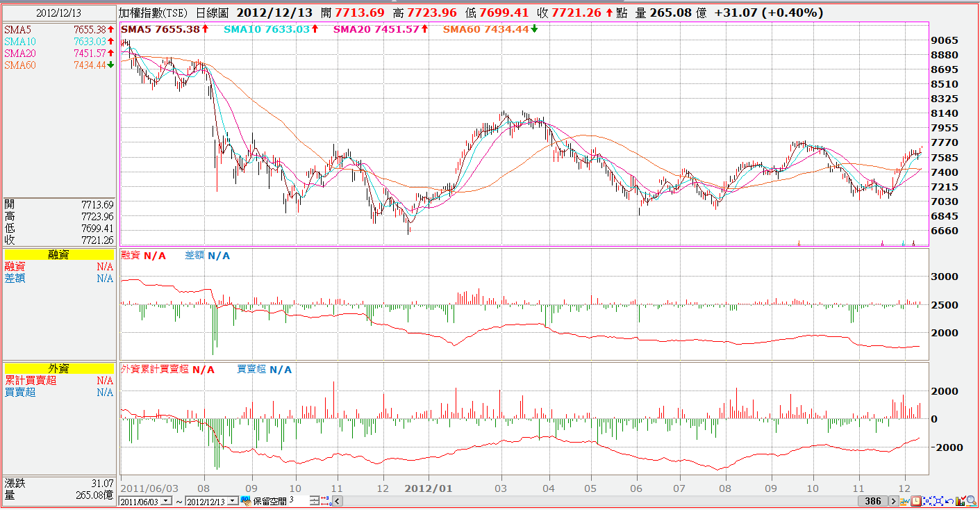The image size is (980, 510).
Task: Click the red clock period icon
Action: point(917,501)
